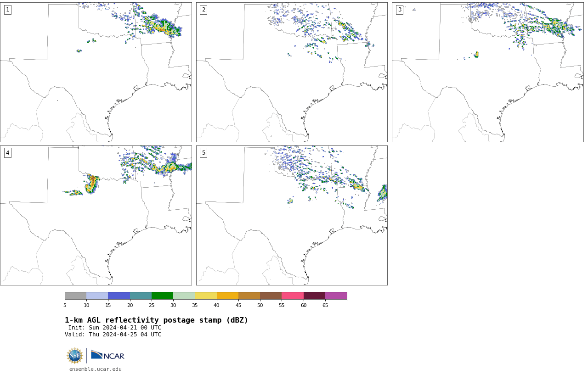
Task: Click the Init: Sun 2024-04-21 00 UTC text
Action: pyautogui.click(x=115, y=328)
